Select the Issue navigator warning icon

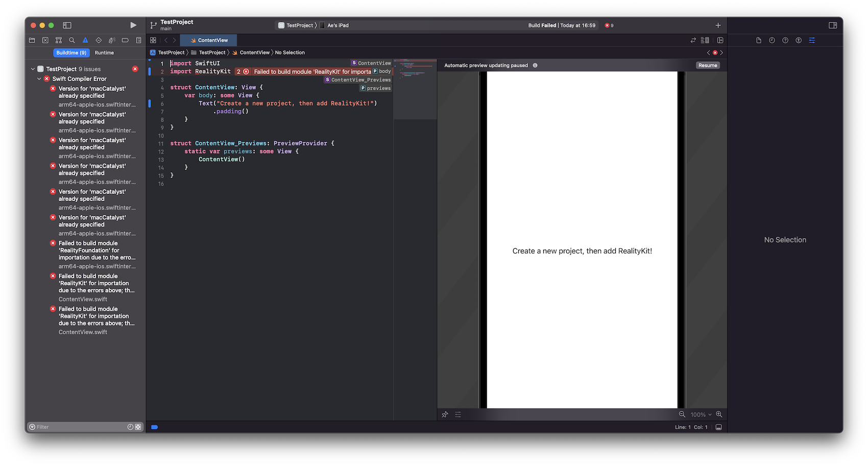pos(85,40)
